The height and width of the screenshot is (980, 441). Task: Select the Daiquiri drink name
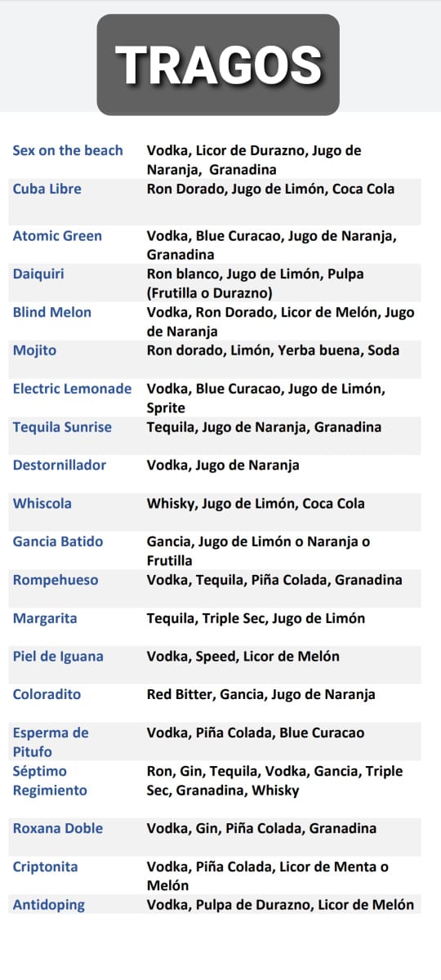click(x=38, y=274)
